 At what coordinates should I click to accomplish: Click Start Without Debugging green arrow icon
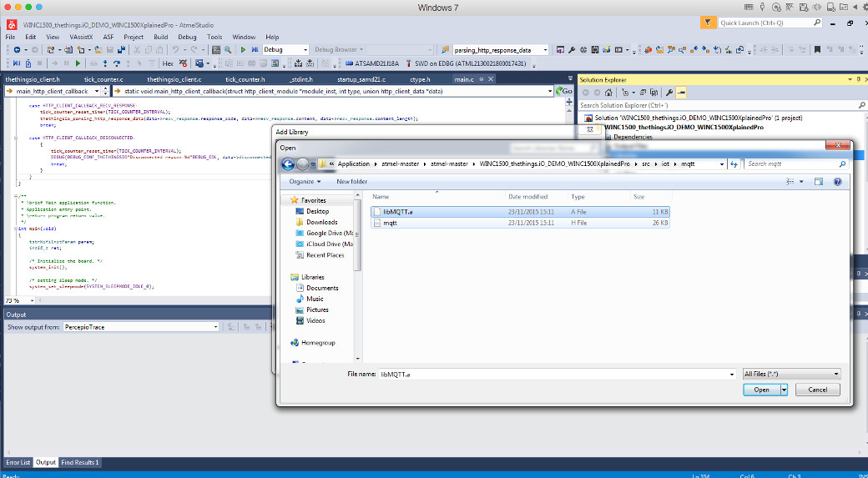pos(243,50)
